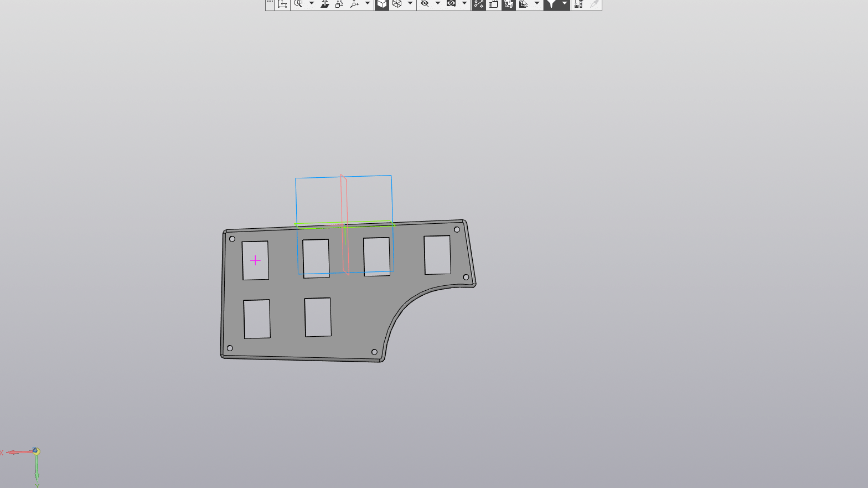Image resolution: width=868 pixels, height=488 pixels.
Task: Click the show objects eye icon
Action: (x=451, y=4)
